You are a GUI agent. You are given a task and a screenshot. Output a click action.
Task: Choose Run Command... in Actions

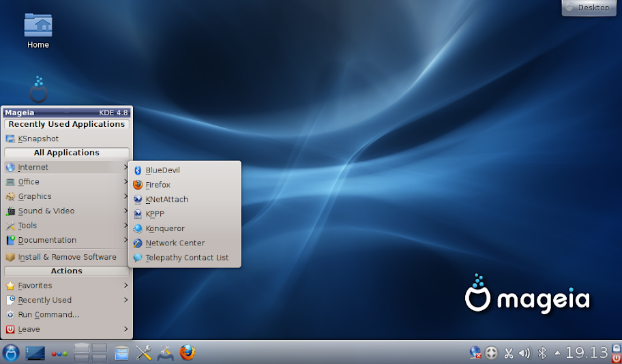pos(67,315)
